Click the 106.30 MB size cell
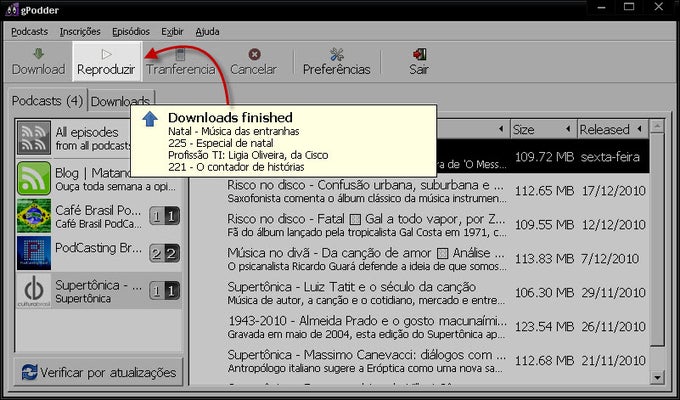This screenshot has width=680, height=400. pyautogui.click(x=544, y=292)
